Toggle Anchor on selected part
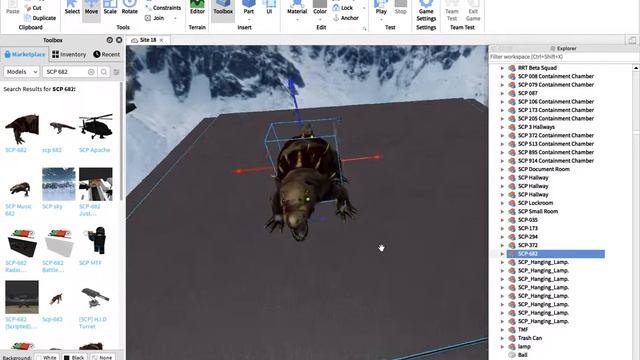640x360 pixels. (346, 18)
